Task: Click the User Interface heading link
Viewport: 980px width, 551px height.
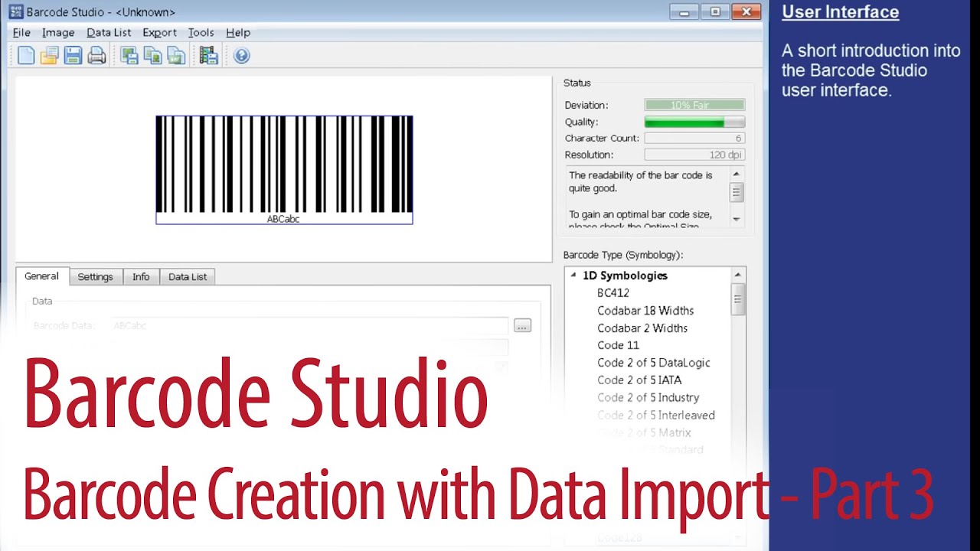Action: pos(840,12)
